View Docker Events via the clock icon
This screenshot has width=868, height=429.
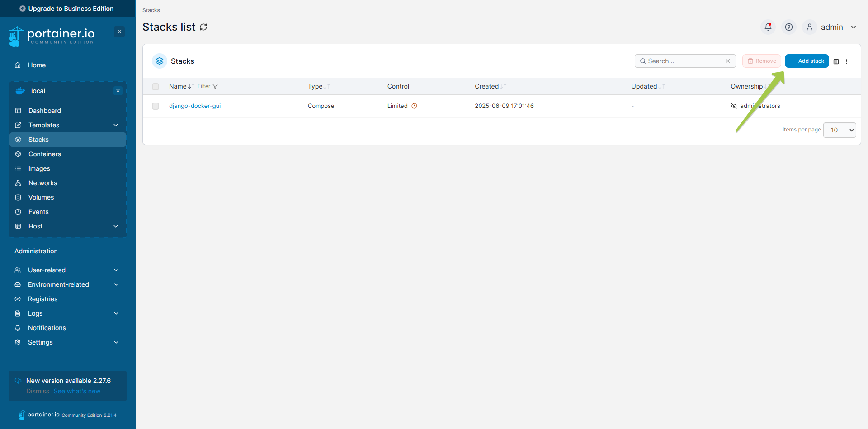point(18,211)
